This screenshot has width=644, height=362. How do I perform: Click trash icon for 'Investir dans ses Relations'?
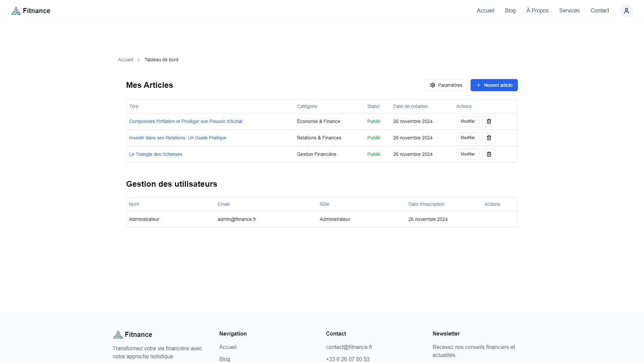[x=489, y=137]
